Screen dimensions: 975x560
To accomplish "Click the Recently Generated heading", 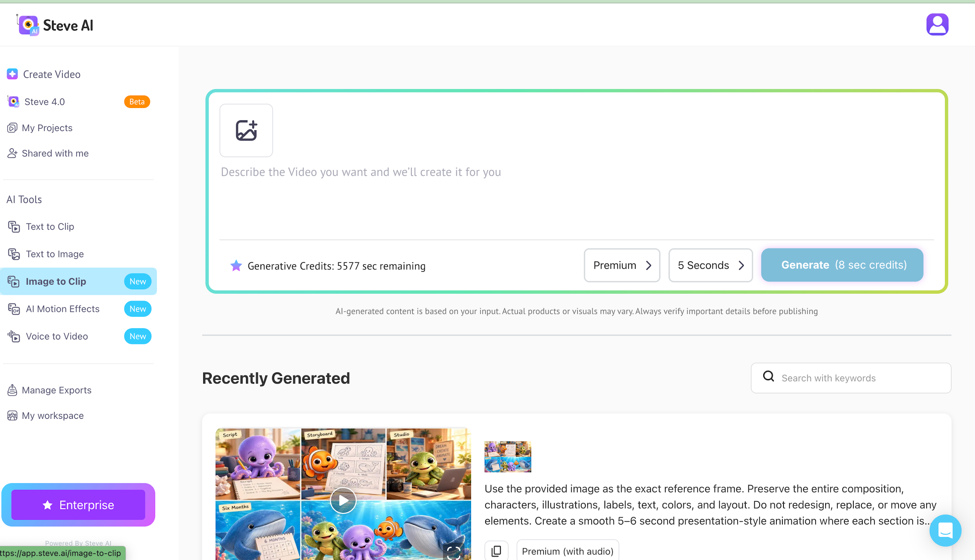I will pyautogui.click(x=276, y=378).
